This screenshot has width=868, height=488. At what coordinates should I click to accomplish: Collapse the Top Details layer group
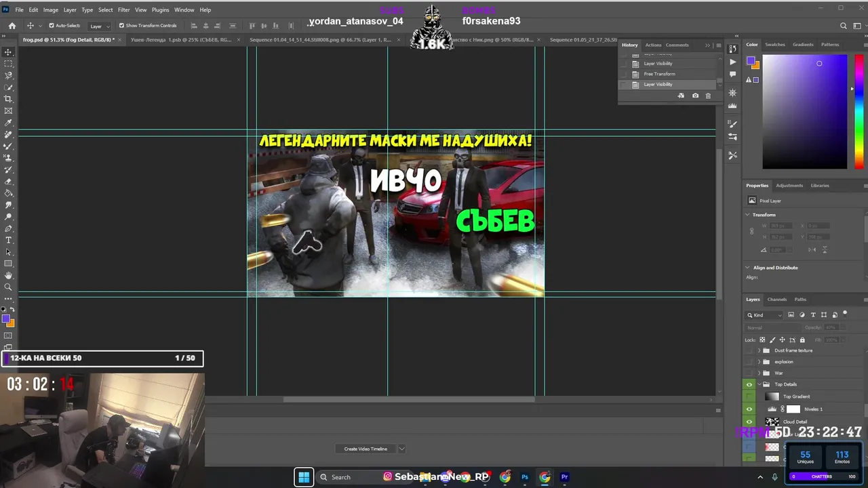tap(759, 384)
